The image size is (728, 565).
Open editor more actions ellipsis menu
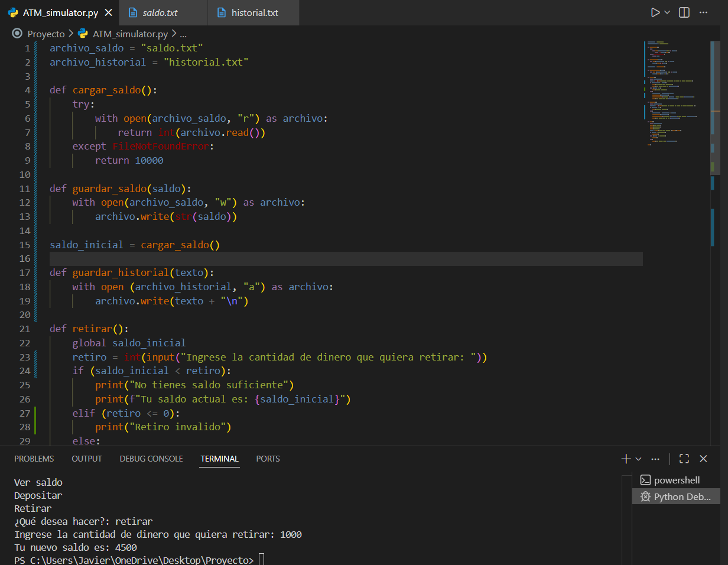703,12
